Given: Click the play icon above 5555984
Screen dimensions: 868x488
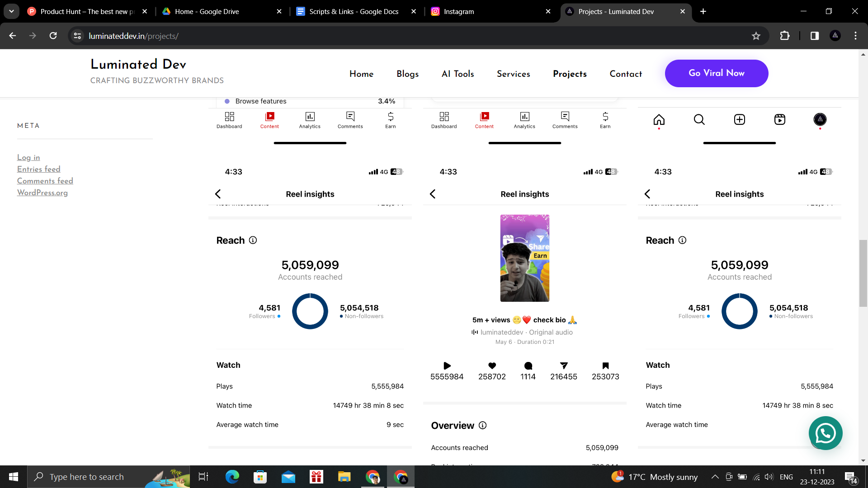Looking at the screenshot, I should (x=447, y=366).
